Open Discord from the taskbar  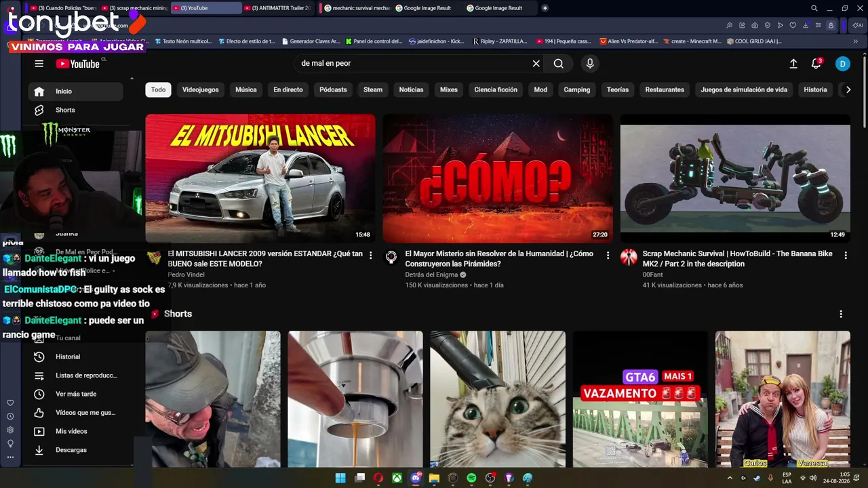tap(416, 478)
